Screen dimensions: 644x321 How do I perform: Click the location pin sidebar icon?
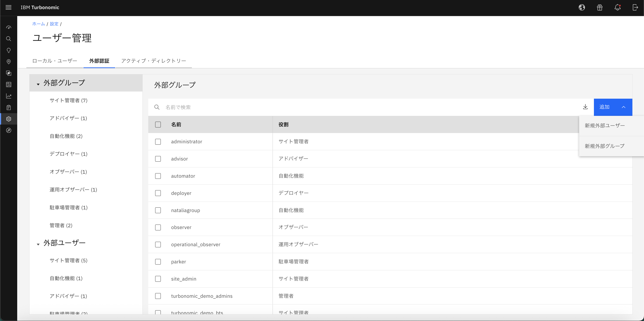point(8,62)
